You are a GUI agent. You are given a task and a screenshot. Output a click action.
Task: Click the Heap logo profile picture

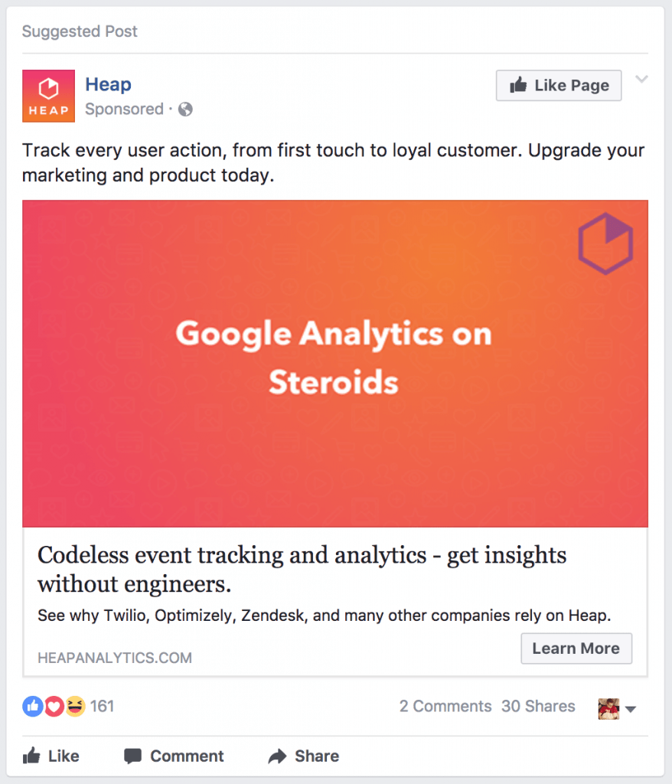click(x=48, y=96)
